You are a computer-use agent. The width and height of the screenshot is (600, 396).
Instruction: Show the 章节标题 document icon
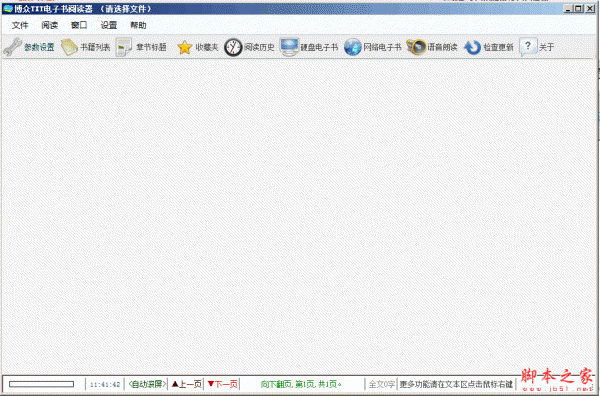124,47
